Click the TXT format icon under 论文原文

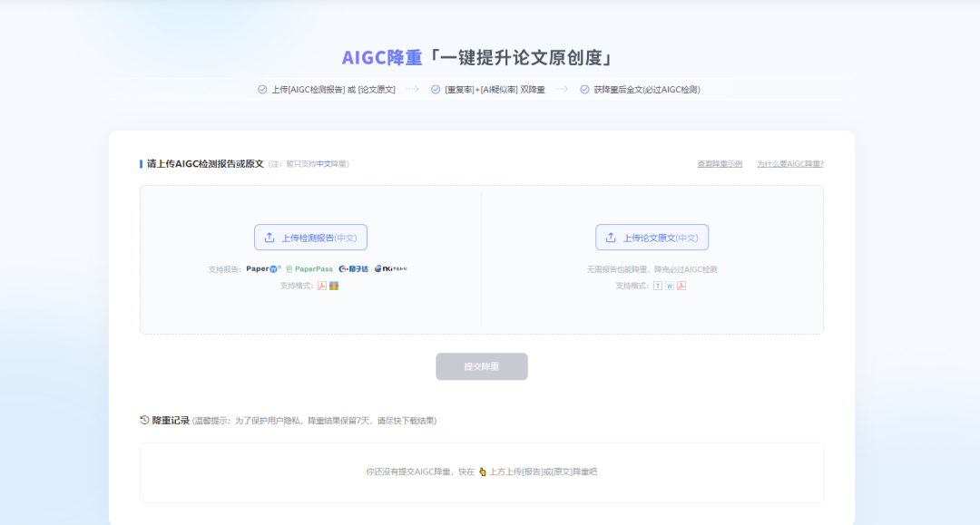click(658, 285)
